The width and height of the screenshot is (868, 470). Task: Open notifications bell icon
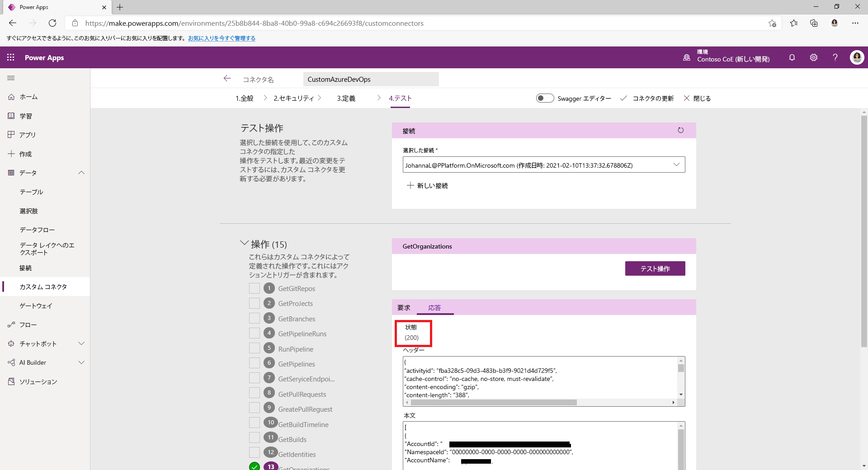[792, 57]
